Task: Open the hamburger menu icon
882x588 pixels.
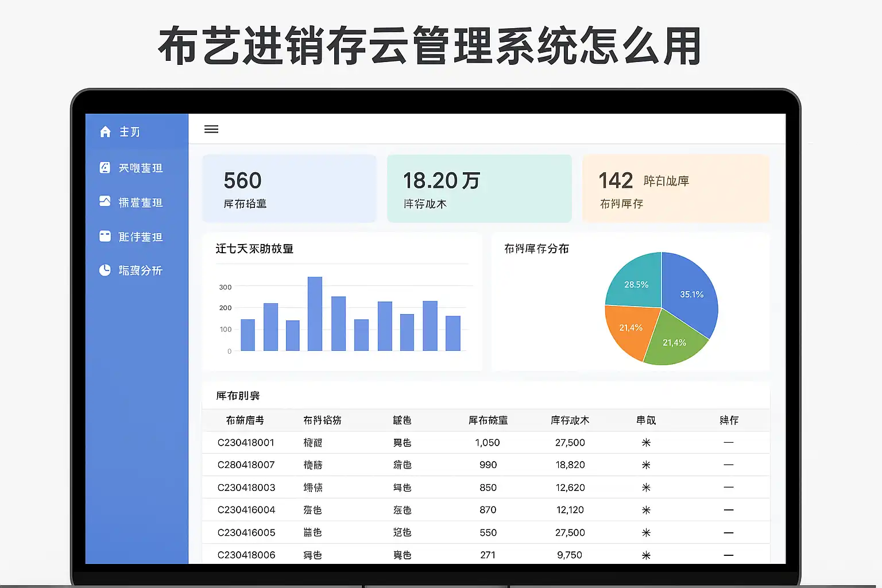Action: pos(211,129)
